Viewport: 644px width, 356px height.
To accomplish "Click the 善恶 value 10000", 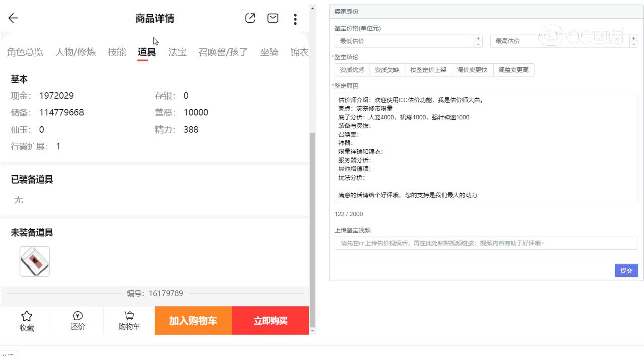I will 196,112.
